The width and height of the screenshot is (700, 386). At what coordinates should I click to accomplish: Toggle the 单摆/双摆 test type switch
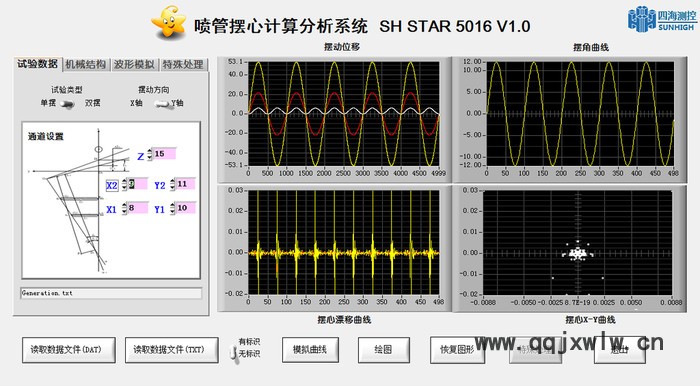click(x=67, y=104)
